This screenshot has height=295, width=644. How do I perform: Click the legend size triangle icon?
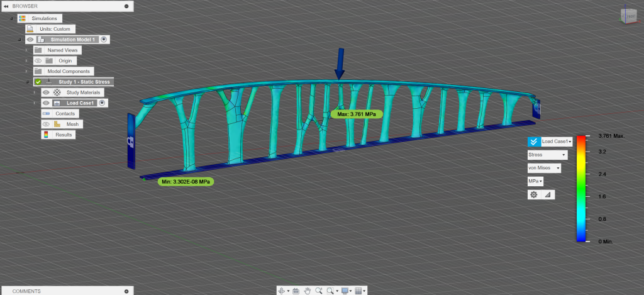coord(547,195)
